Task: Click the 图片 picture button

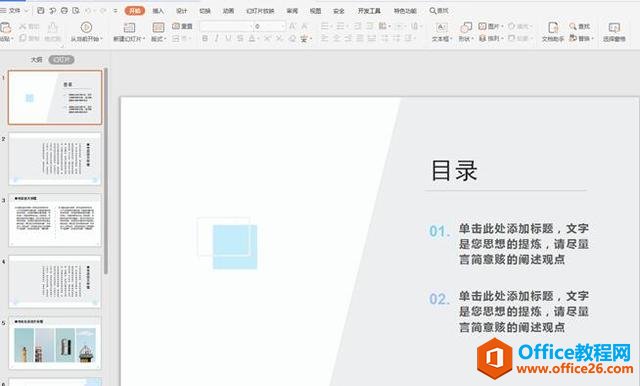Action: point(490,26)
